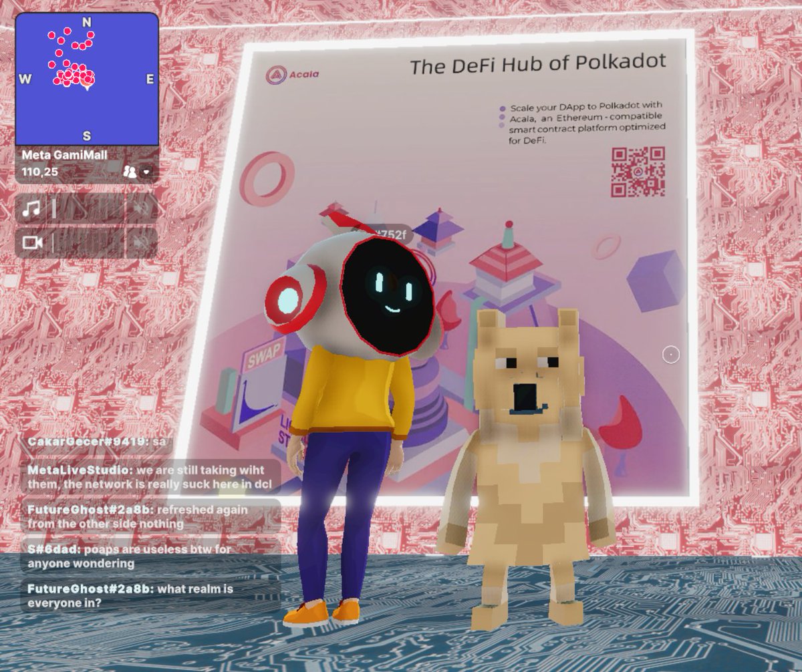This screenshot has height=672, width=802.
Task: Click FutureGhost's 'refreshed again' chat message
Action: pyautogui.click(x=151, y=516)
